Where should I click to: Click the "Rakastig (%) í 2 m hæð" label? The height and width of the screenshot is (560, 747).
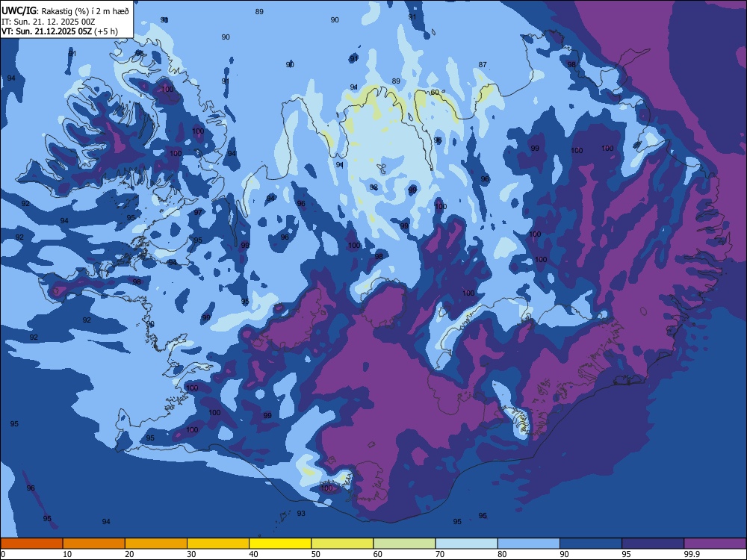tap(85, 10)
